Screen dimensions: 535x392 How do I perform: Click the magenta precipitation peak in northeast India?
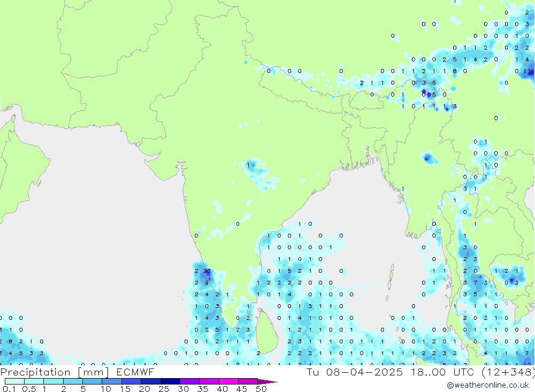tap(429, 95)
